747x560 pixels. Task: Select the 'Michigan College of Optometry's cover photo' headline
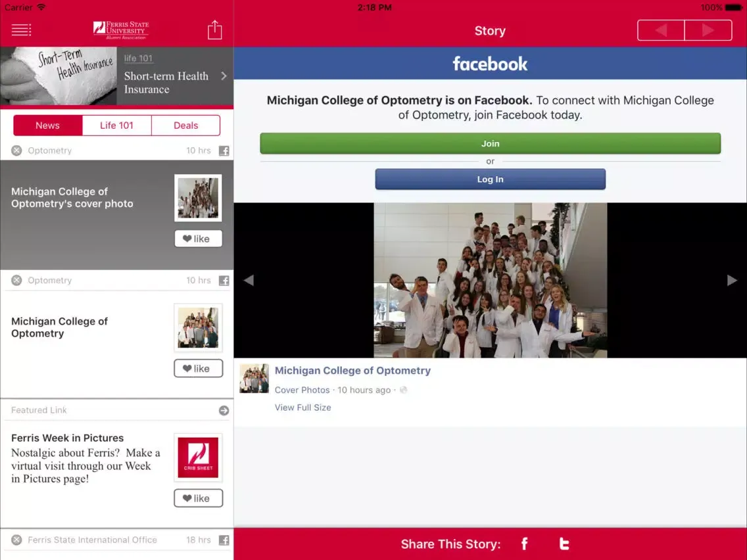pos(72,198)
